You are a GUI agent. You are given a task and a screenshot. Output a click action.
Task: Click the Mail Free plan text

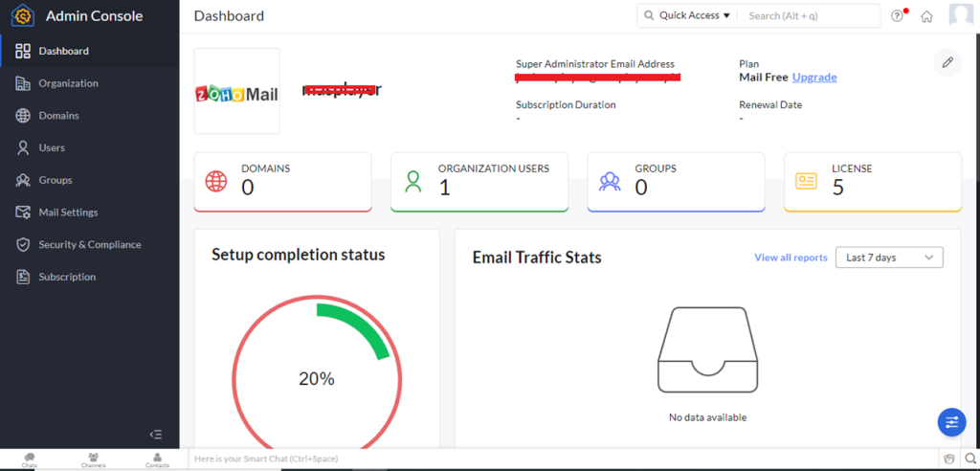pyautogui.click(x=763, y=77)
